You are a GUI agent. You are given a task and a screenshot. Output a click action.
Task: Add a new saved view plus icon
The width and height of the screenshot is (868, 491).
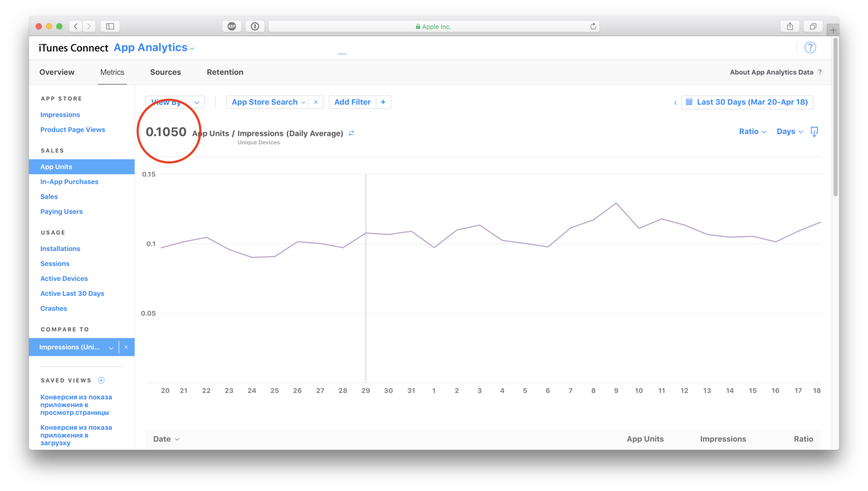click(x=101, y=380)
